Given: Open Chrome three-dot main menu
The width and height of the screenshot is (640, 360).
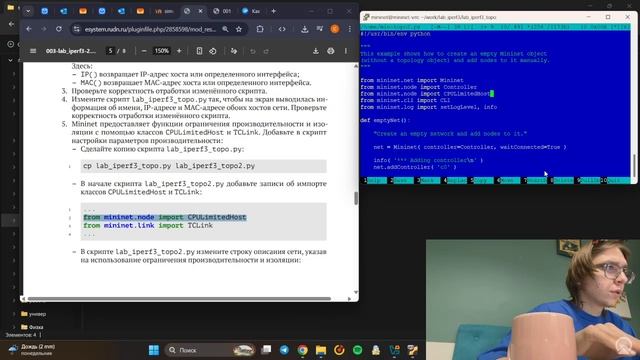Looking at the screenshot, I should (350, 29).
